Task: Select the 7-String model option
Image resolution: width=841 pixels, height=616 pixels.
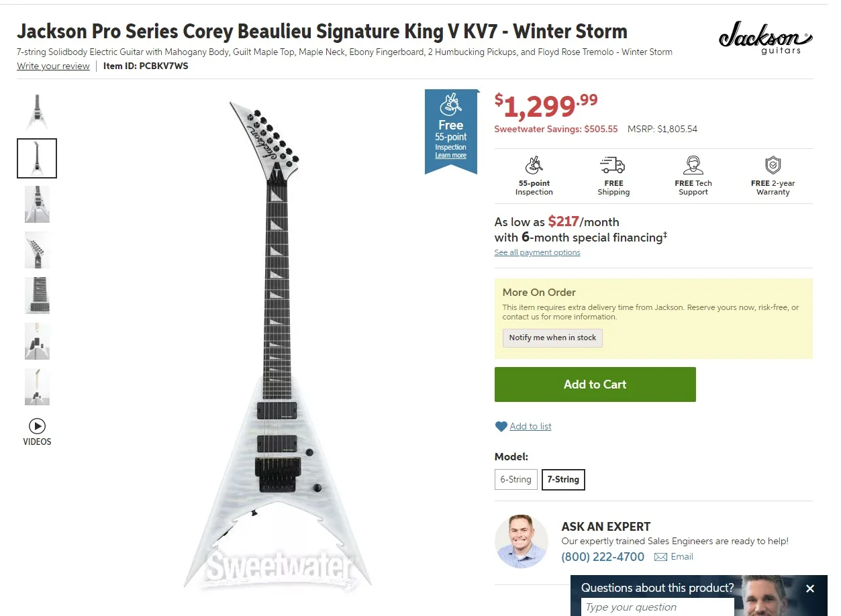Action: click(x=563, y=480)
